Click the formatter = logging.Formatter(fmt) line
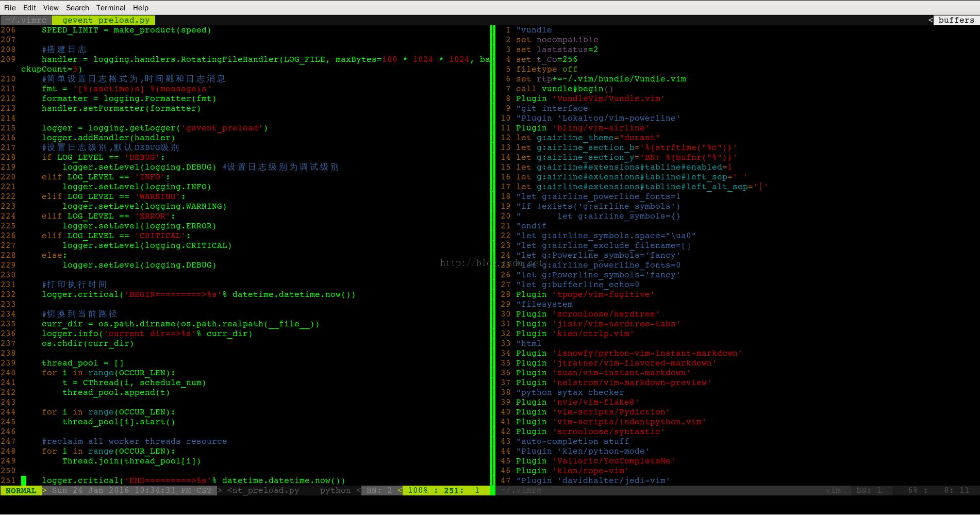The width and height of the screenshot is (980, 515). (x=129, y=98)
